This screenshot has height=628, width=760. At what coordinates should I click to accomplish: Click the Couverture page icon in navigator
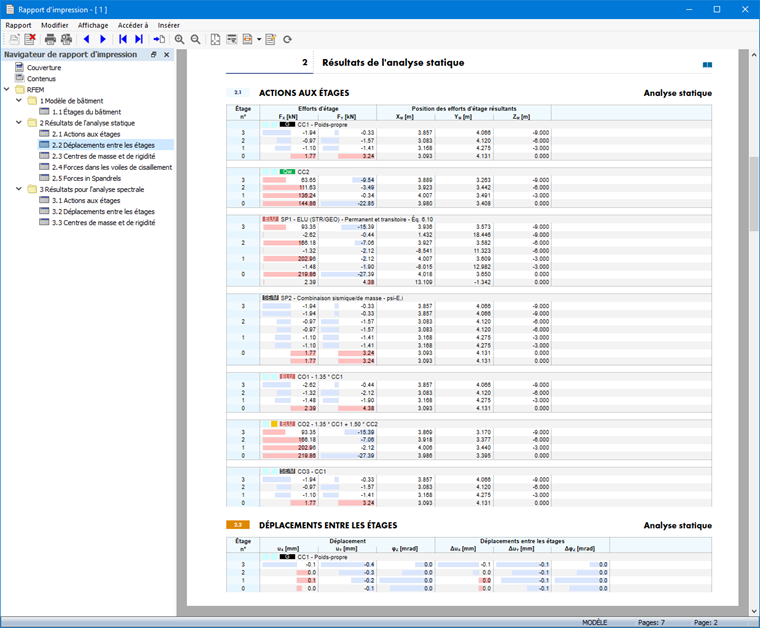click(x=19, y=67)
